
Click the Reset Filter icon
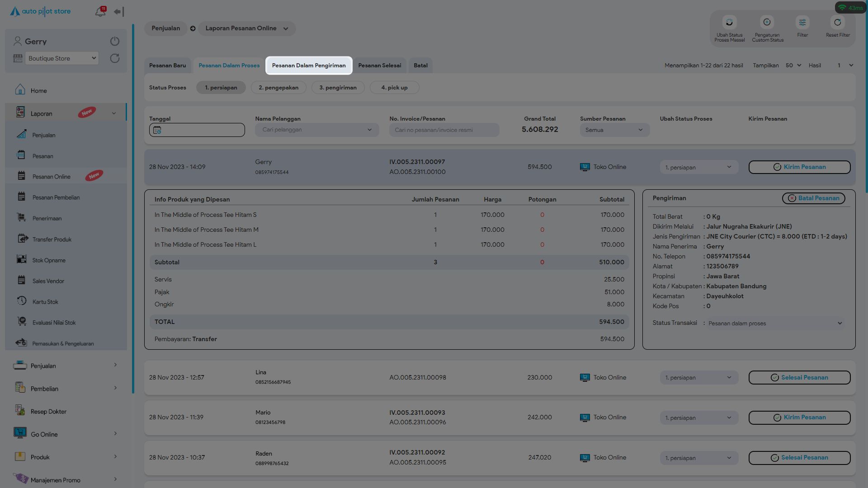point(838,23)
